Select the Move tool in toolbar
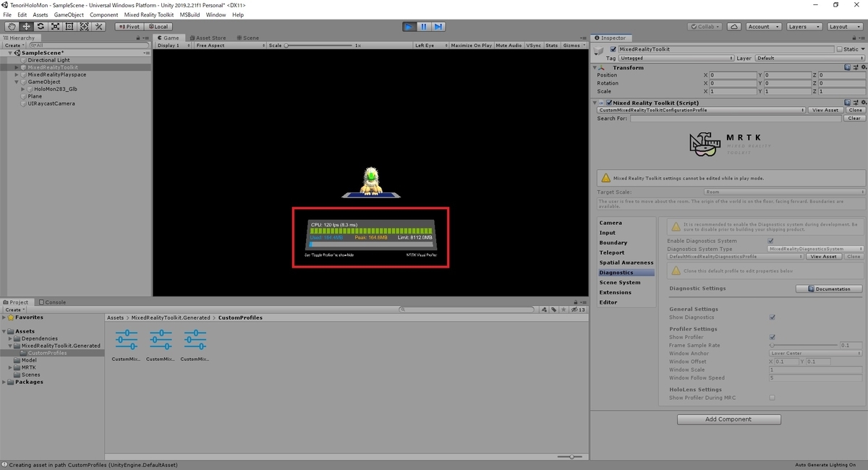This screenshot has height=470, width=868. tap(26, 26)
